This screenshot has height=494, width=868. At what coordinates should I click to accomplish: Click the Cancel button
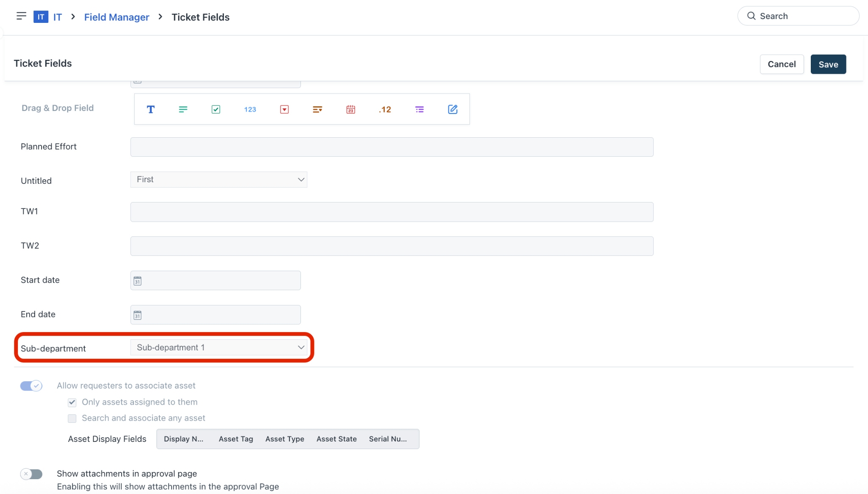point(782,64)
